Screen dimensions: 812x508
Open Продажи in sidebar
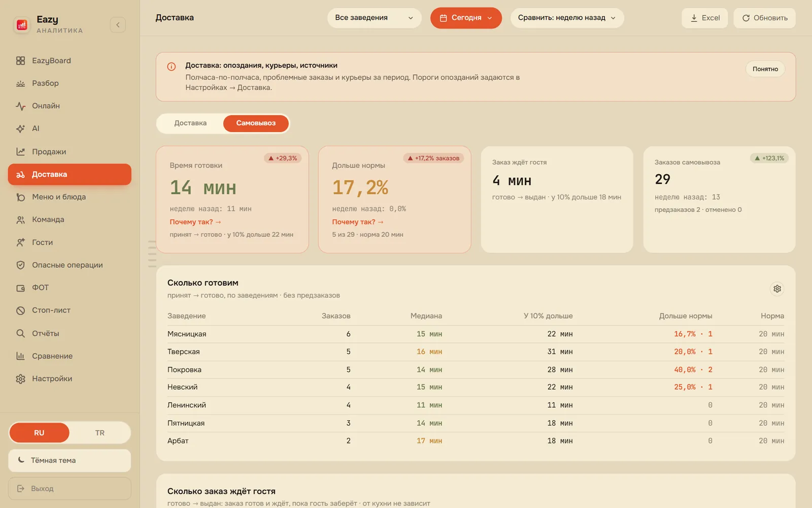click(70, 151)
